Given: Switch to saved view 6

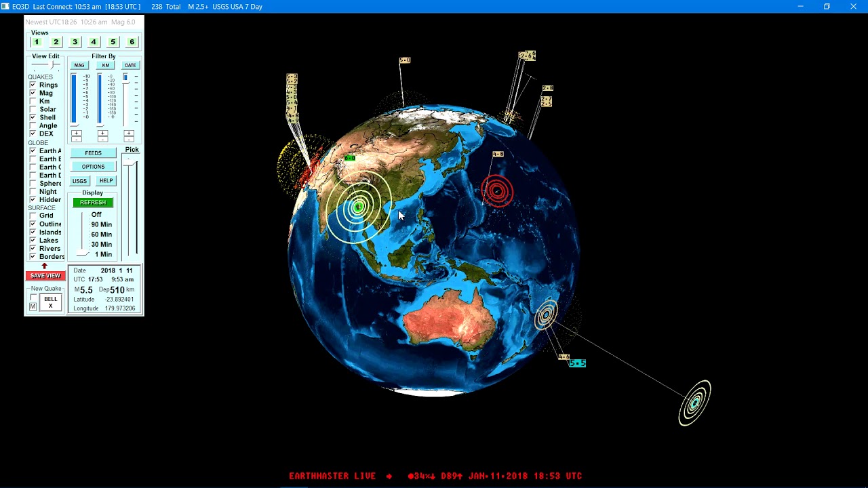Looking at the screenshot, I should (132, 42).
